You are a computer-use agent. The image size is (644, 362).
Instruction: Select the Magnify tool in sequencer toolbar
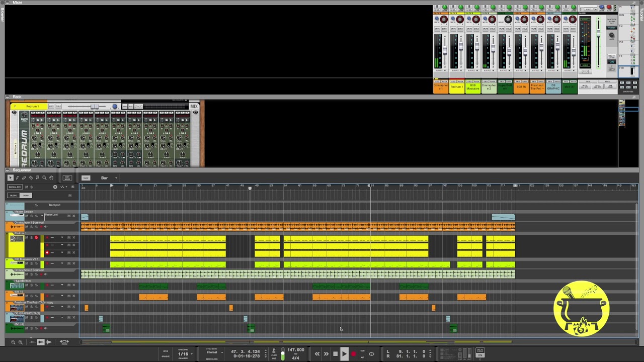[44, 178]
